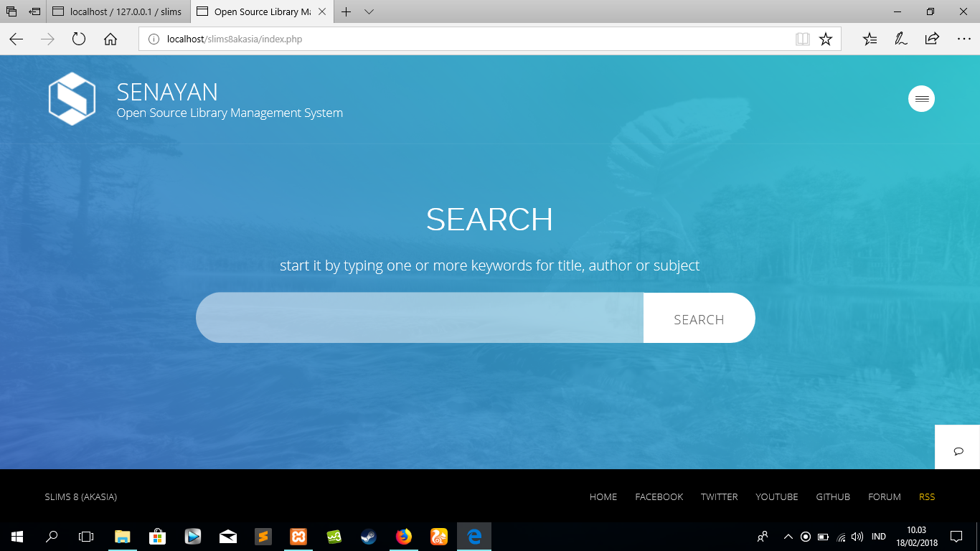Open Steam from taskbar
This screenshot has height=551, width=980.
(x=369, y=537)
